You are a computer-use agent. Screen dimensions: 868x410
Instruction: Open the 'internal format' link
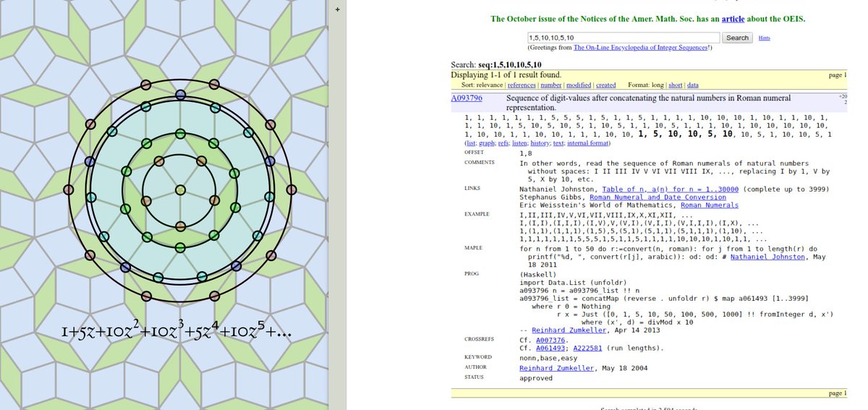(x=589, y=143)
